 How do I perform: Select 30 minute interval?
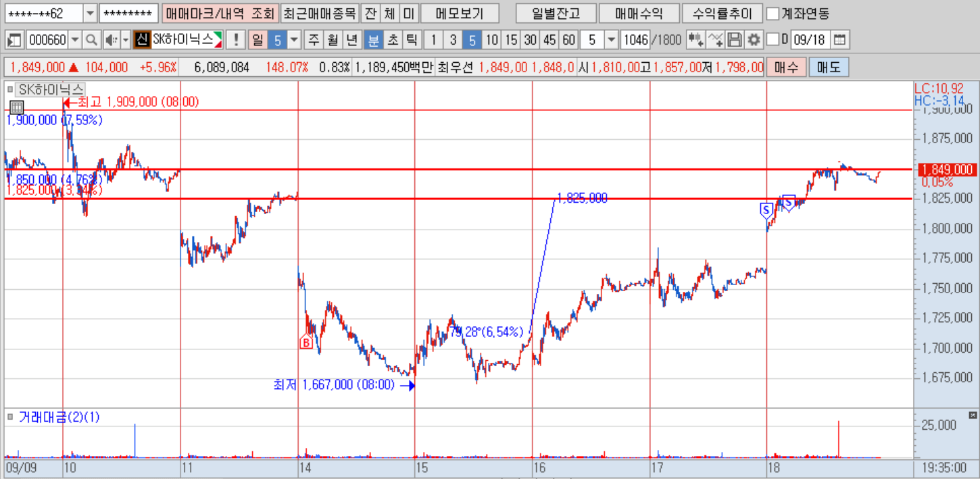point(531,40)
